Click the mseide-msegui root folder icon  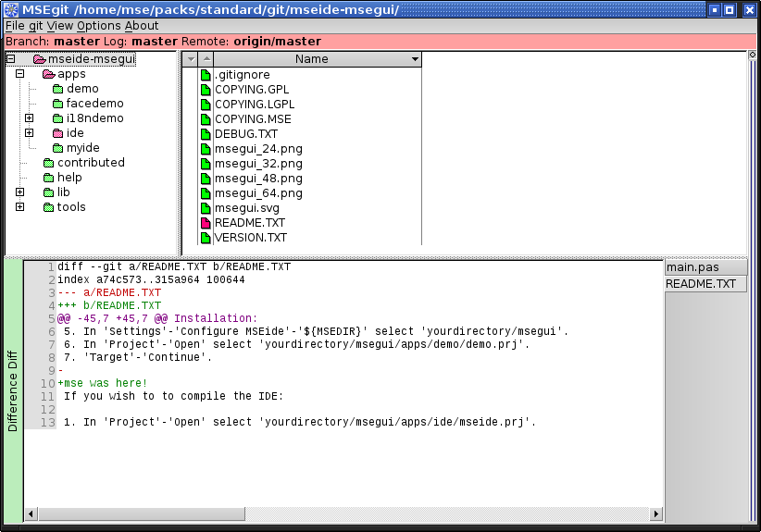38,59
